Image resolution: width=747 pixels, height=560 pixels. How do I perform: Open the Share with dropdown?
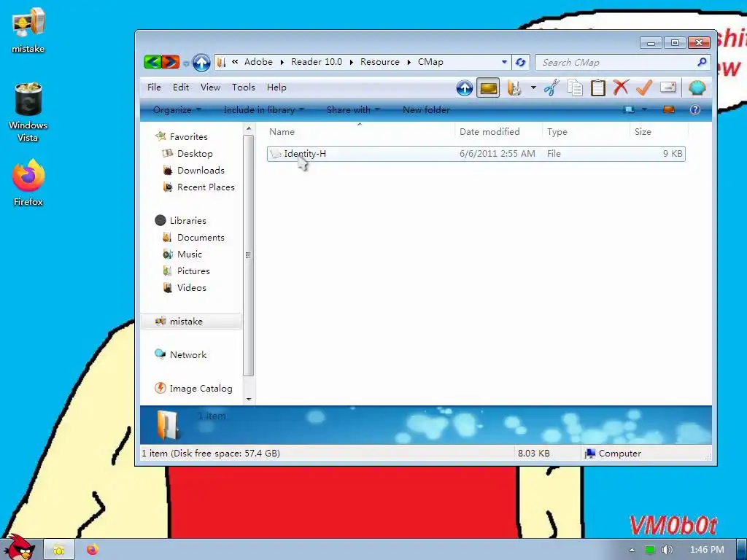click(353, 110)
